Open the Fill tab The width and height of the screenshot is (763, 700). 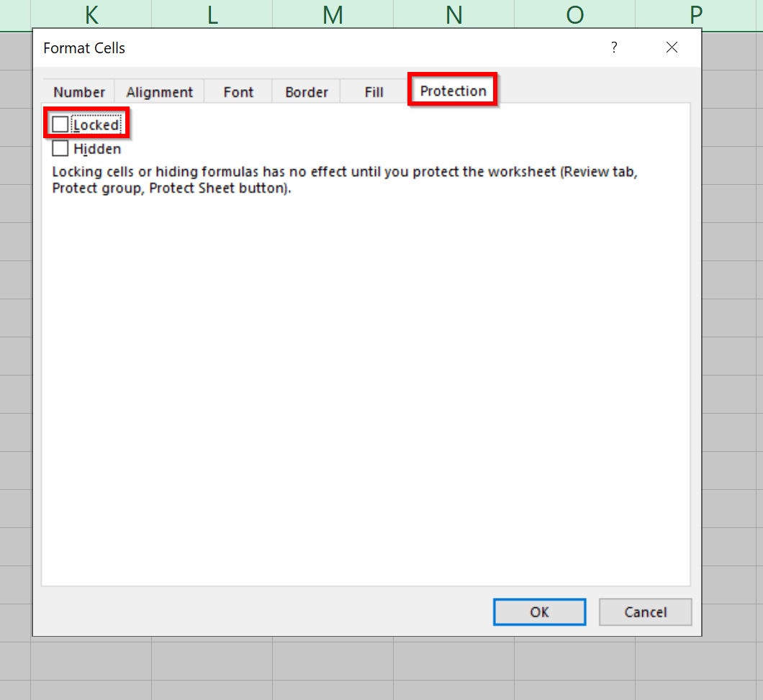click(373, 91)
